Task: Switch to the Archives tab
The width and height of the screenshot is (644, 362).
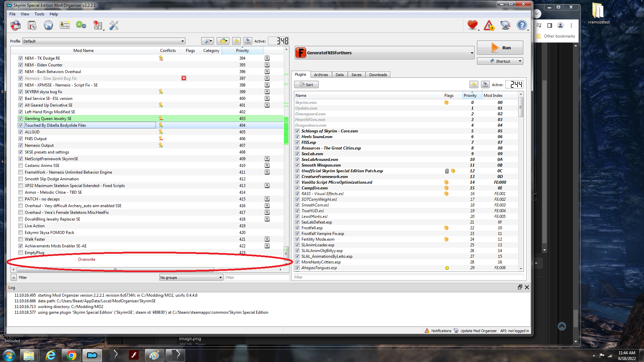Action: point(321,75)
